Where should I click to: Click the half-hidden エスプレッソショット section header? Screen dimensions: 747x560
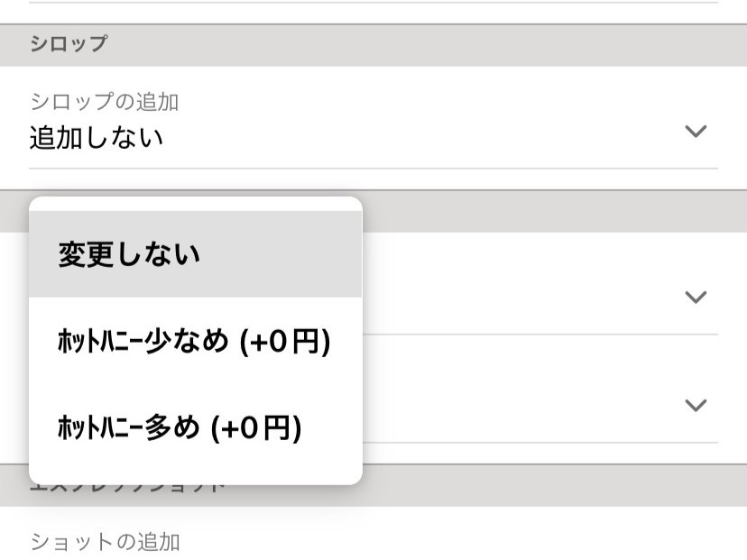click(x=541, y=486)
